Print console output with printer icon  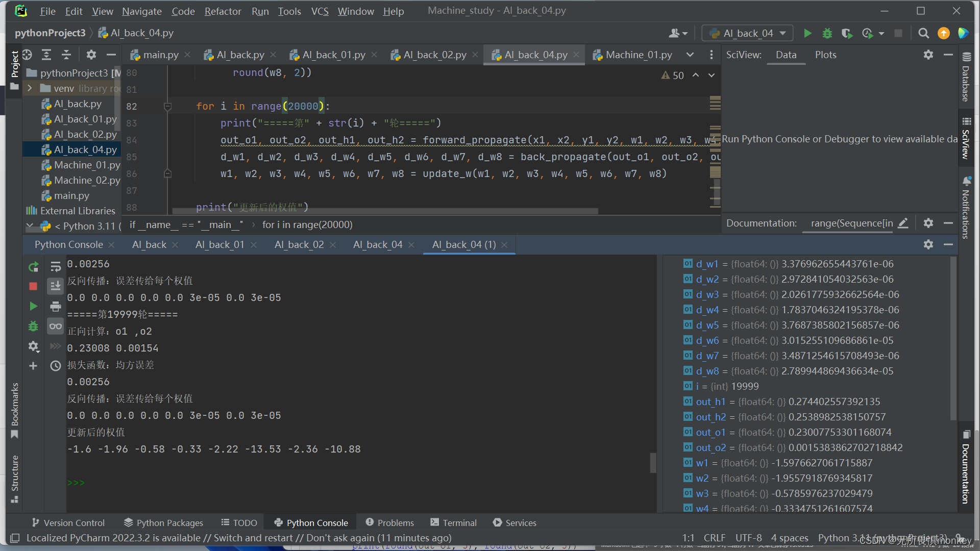(56, 306)
